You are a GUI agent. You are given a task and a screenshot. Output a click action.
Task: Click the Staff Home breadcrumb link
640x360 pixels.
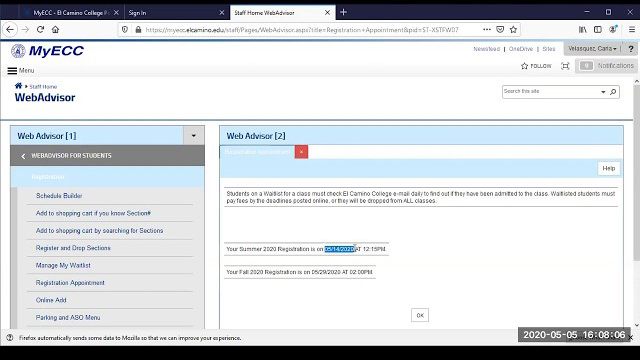[x=43, y=87]
